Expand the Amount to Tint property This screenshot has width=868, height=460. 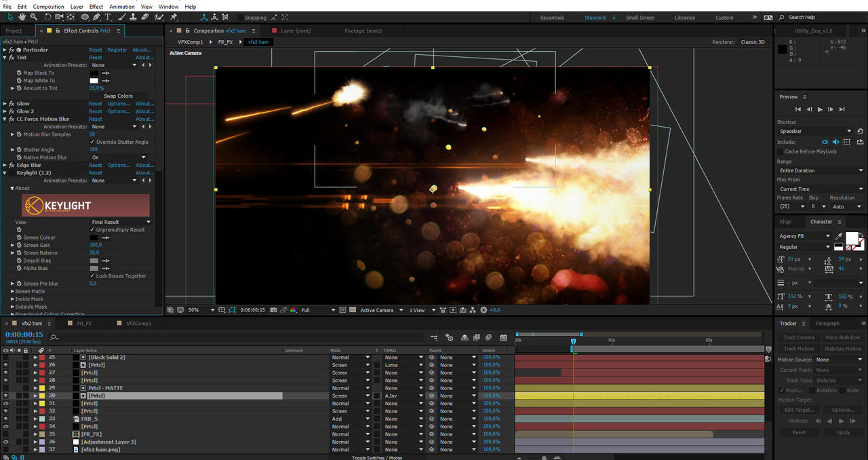click(12, 88)
